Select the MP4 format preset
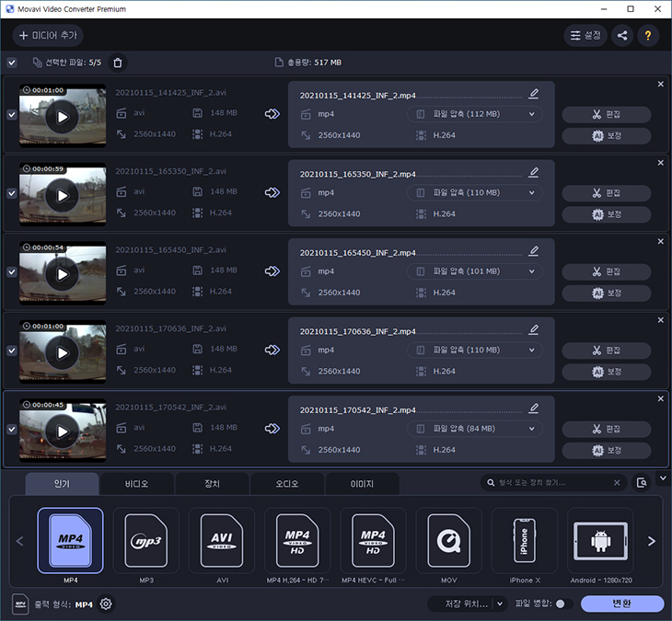 70,540
